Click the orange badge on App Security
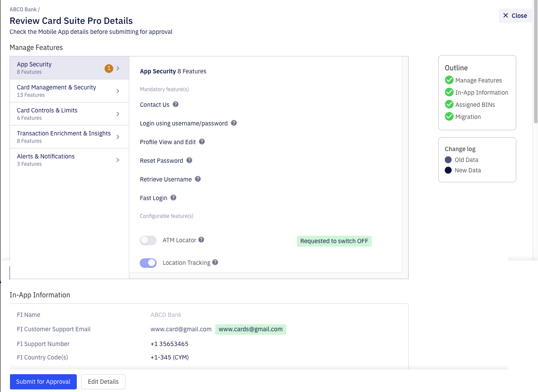The image size is (538, 392). pyautogui.click(x=108, y=68)
